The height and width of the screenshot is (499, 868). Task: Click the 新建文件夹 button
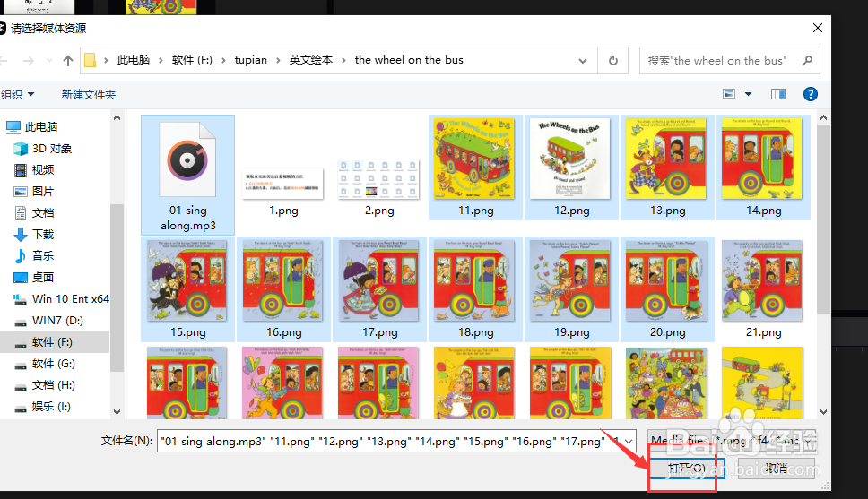coord(89,95)
